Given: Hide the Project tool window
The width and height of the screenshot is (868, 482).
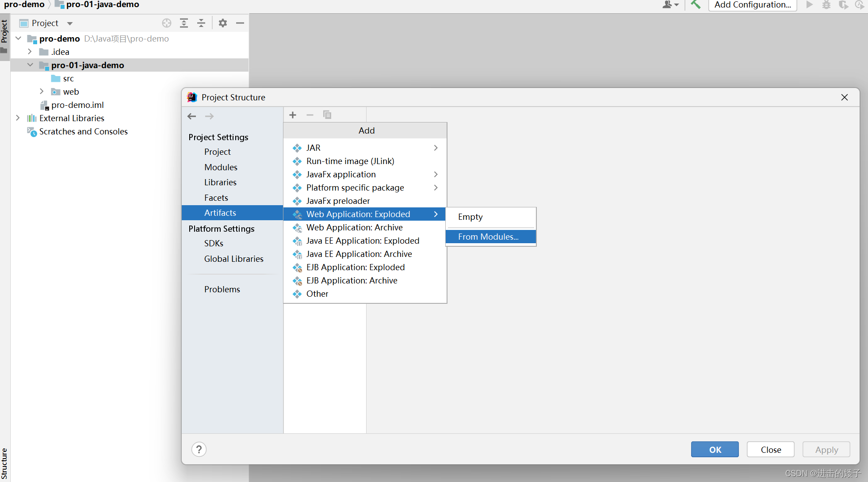Looking at the screenshot, I should 240,23.
